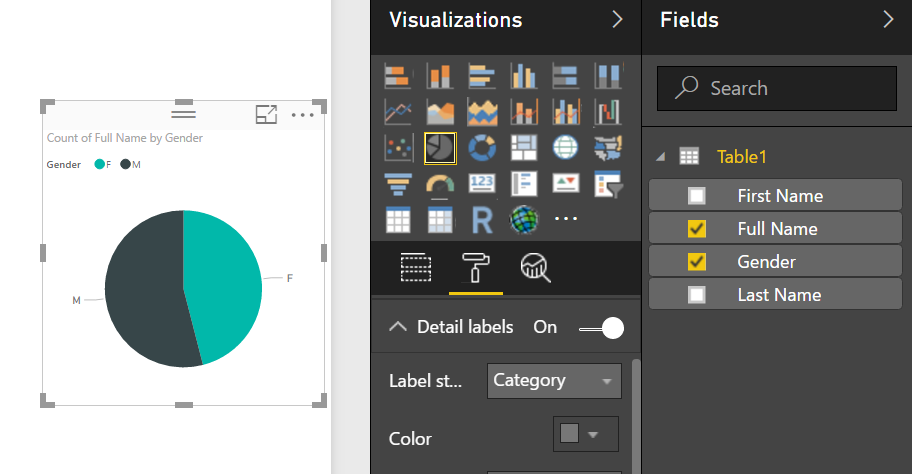Select the stacked area chart visual

tap(482, 112)
